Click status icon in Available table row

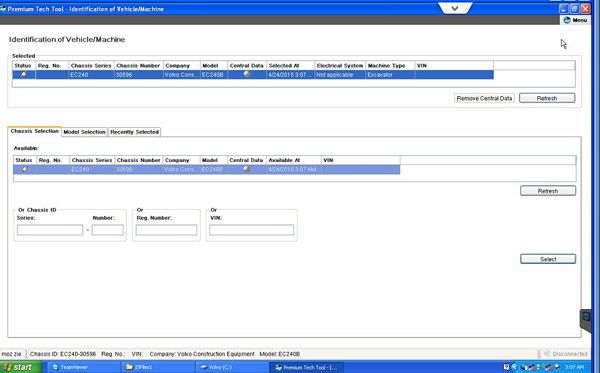pyautogui.click(x=25, y=169)
